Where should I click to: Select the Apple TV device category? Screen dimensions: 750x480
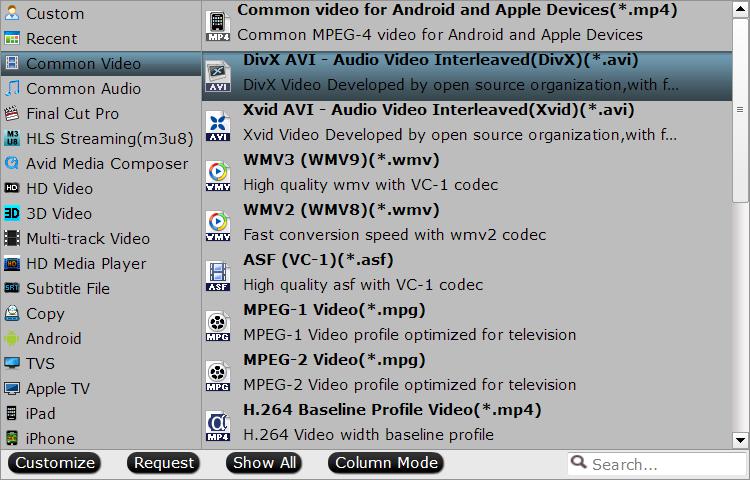click(x=58, y=389)
